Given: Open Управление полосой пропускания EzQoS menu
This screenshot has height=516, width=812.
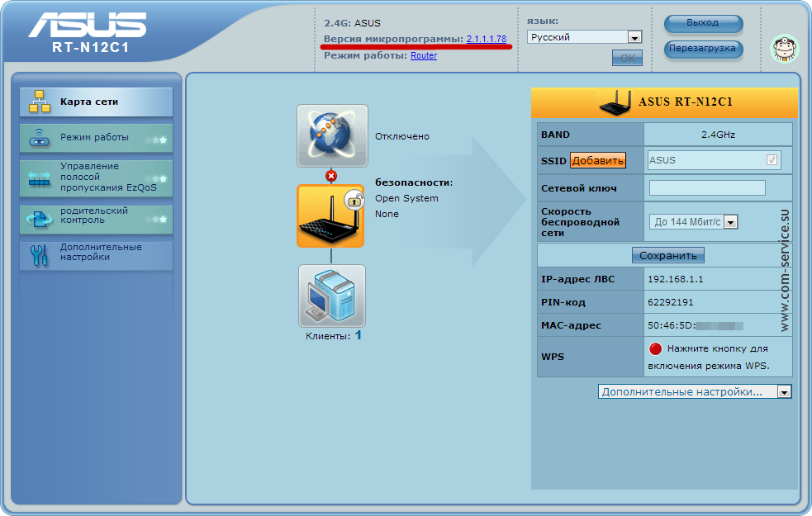Looking at the screenshot, I should 97,178.
